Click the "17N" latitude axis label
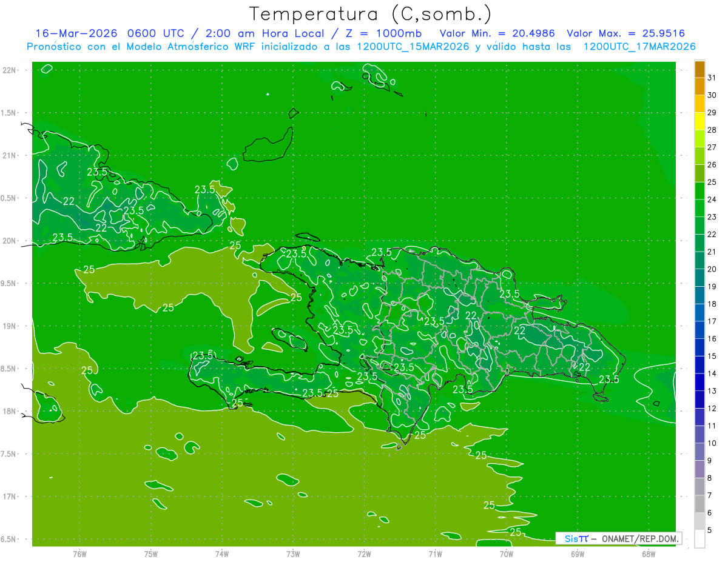Image resolution: width=728 pixels, height=562 pixels. tap(10, 497)
